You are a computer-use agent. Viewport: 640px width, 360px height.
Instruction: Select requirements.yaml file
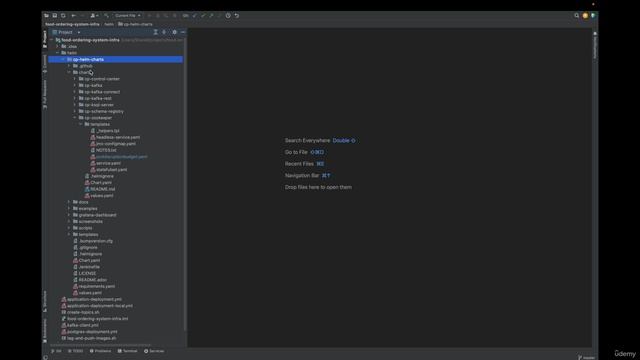pyautogui.click(x=97, y=287)
